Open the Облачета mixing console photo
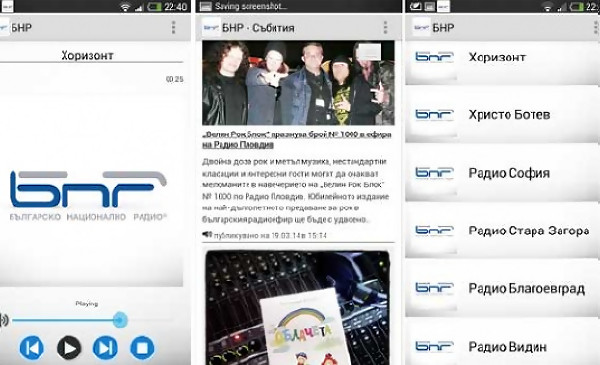The width and height of the screenshot is (600, 365). (x=297, y=308)
